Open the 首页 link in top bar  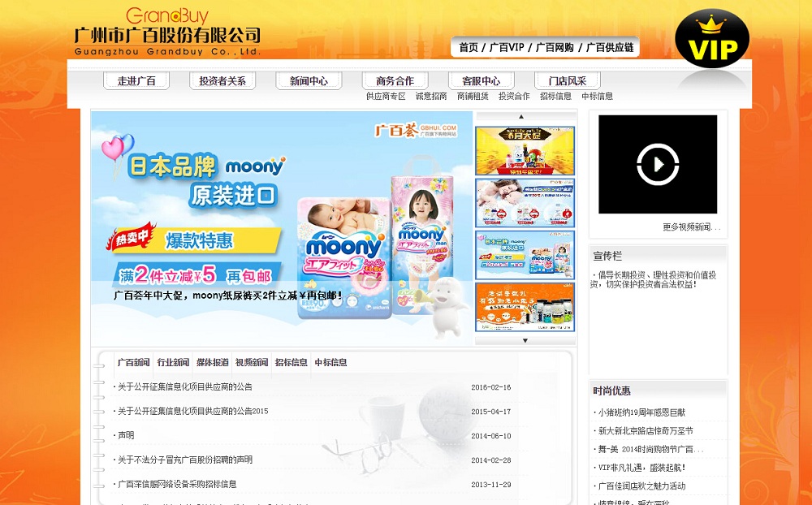click(469, 48)
